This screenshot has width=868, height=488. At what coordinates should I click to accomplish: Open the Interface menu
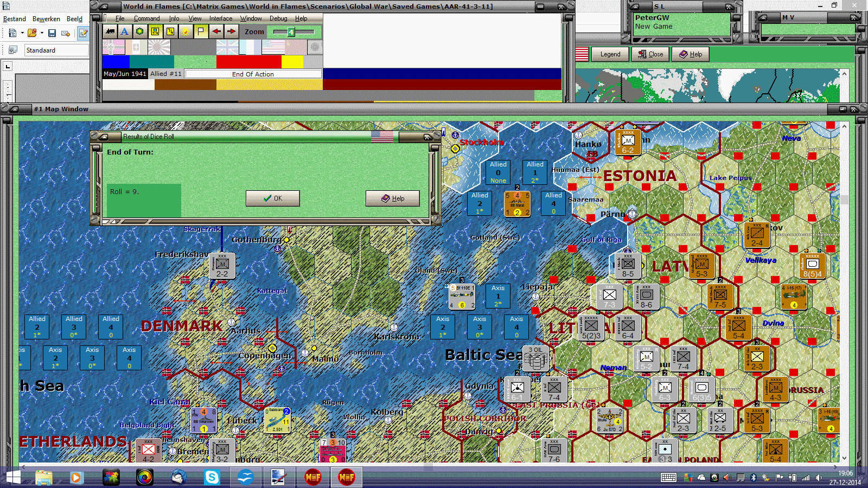coord(221,18)
